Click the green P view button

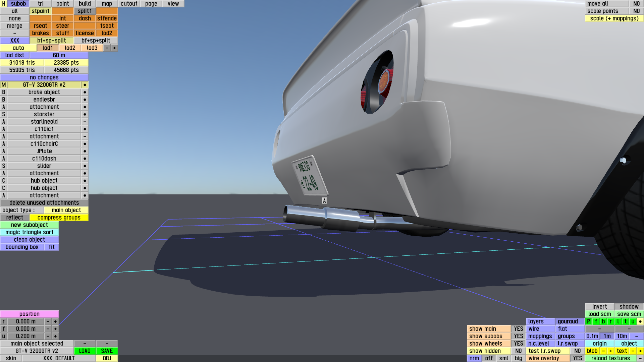[x=588, y=321]
